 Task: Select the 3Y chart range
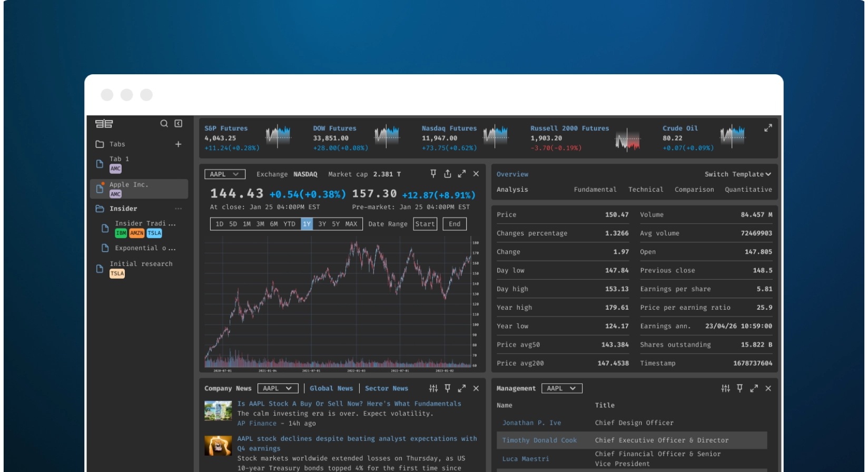(322, 224)
